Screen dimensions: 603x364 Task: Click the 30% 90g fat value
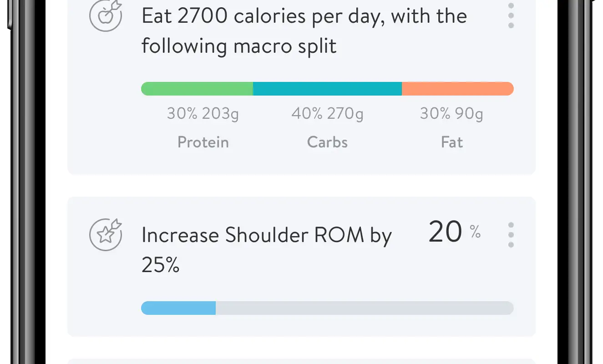451,114
